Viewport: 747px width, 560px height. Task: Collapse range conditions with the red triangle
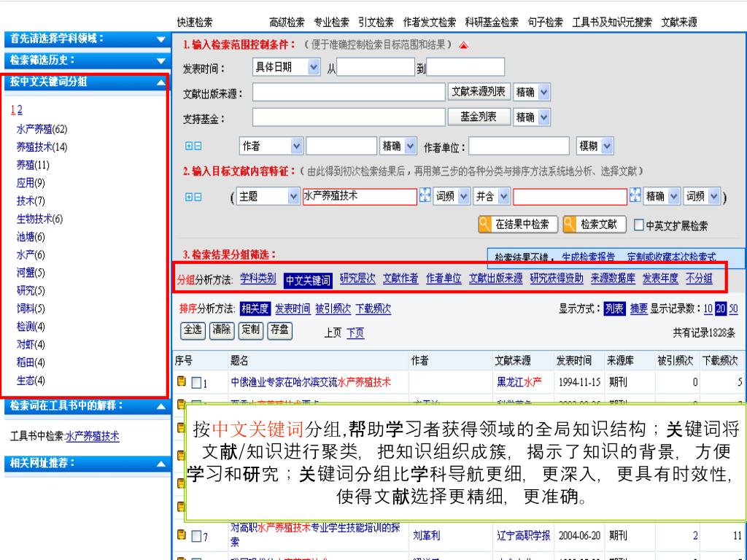[x=463, y=45]
